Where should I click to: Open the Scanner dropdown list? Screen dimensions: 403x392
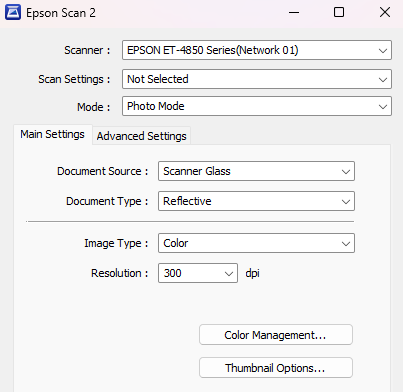[257, 50]
